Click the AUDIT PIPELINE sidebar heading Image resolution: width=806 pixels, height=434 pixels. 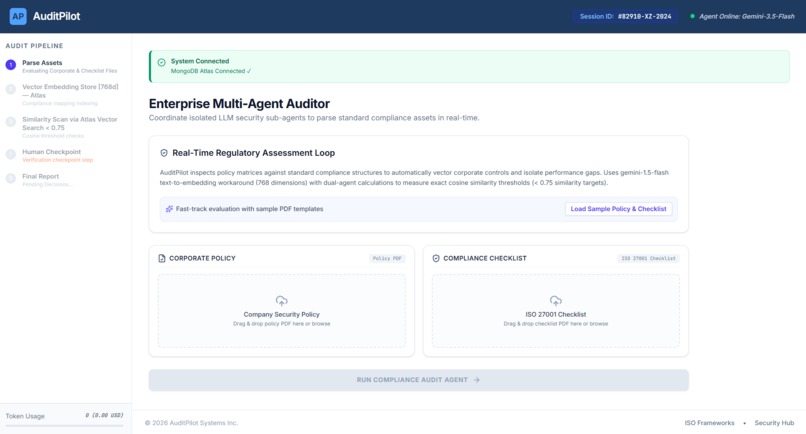tap(34, 46)
